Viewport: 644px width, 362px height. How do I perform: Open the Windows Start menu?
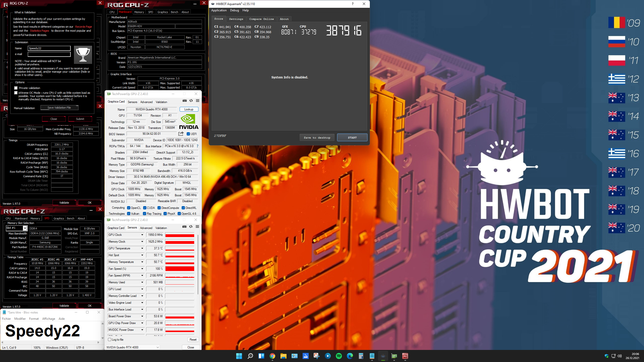point(239,356)
